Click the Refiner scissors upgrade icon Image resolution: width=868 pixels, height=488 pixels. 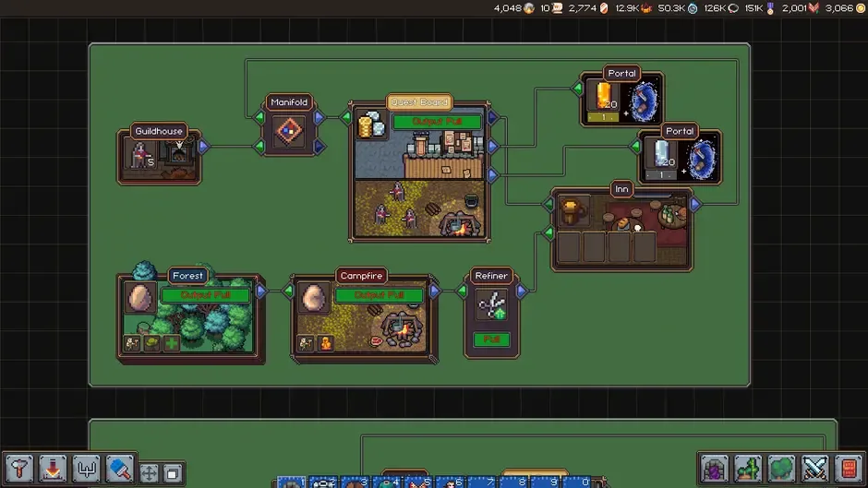click(491, 305)
